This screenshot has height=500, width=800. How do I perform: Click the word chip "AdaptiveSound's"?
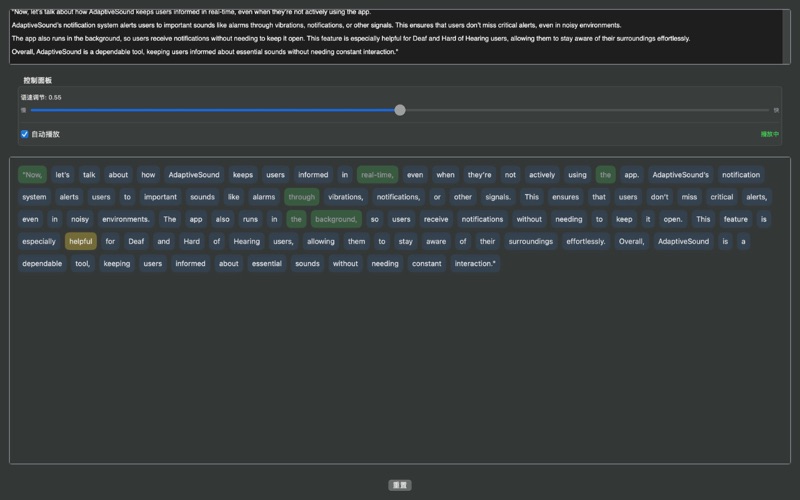(x=681, y=174)
